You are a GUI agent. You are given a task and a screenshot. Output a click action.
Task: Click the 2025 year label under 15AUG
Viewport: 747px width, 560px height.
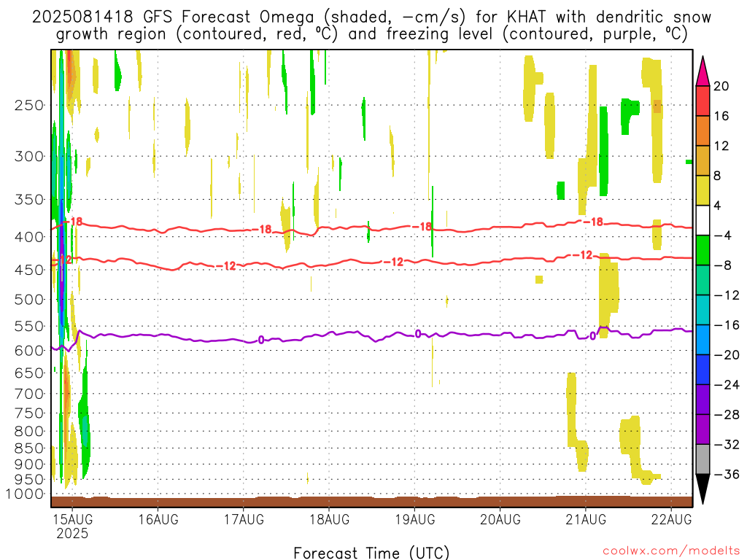pos(72,533)
